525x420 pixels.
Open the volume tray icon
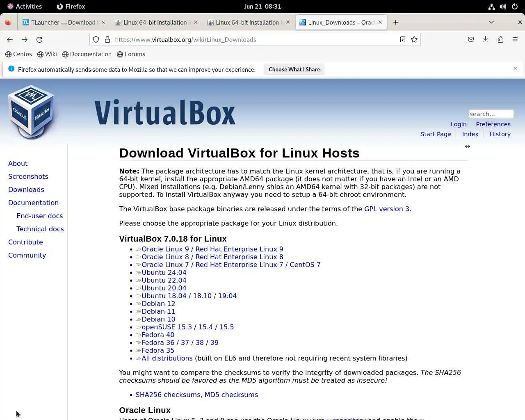503,7
